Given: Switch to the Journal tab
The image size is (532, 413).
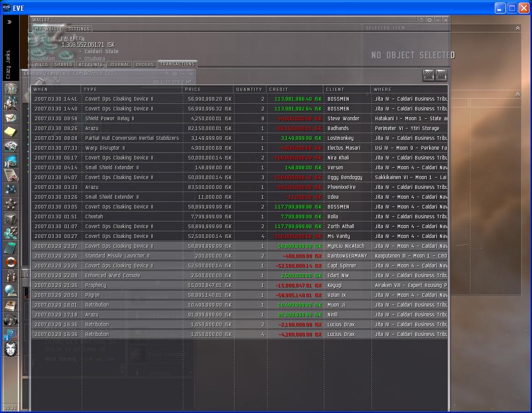Looking at the screenshot, I should (119, 65).
